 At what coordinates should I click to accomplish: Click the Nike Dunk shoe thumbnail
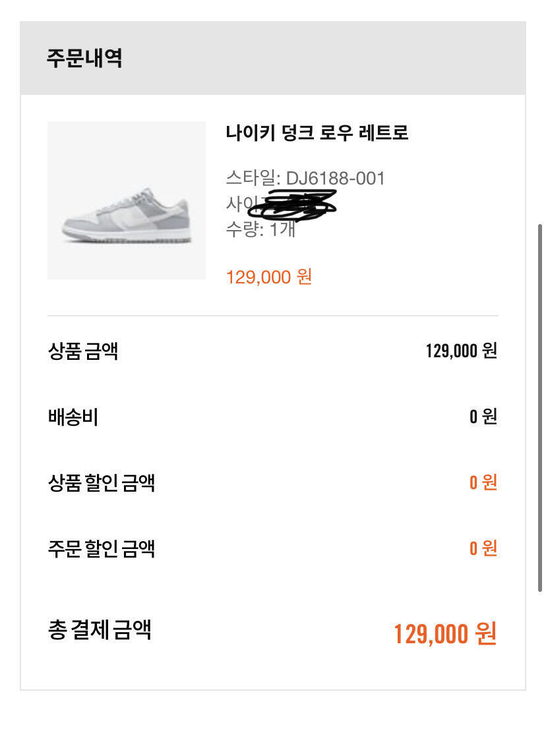click(x=126, y=200)
